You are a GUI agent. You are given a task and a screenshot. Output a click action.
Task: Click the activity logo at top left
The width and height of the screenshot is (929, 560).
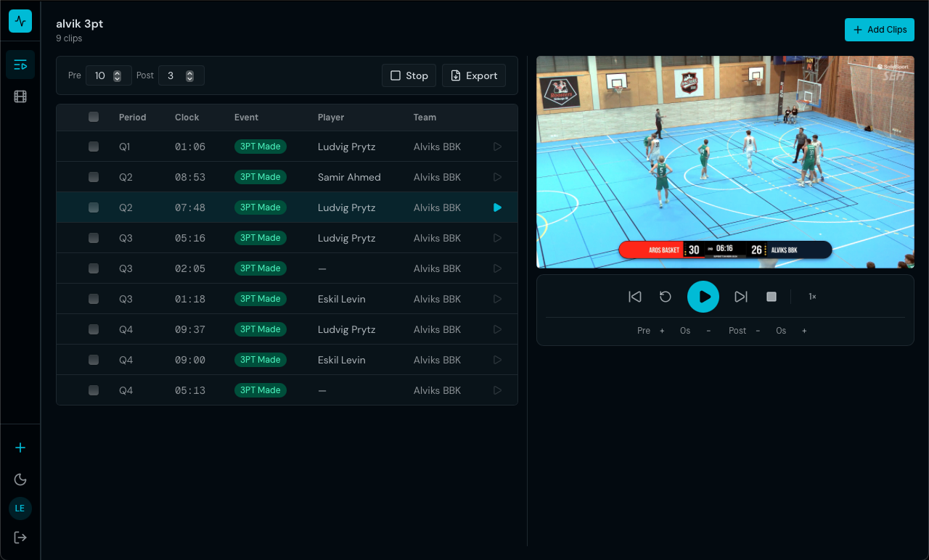point(20,21)
